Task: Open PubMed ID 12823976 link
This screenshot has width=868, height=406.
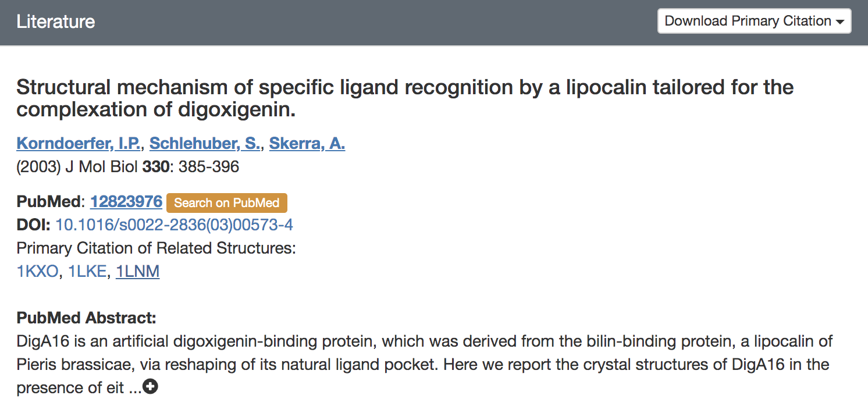Action: click(x=126, y=202)
